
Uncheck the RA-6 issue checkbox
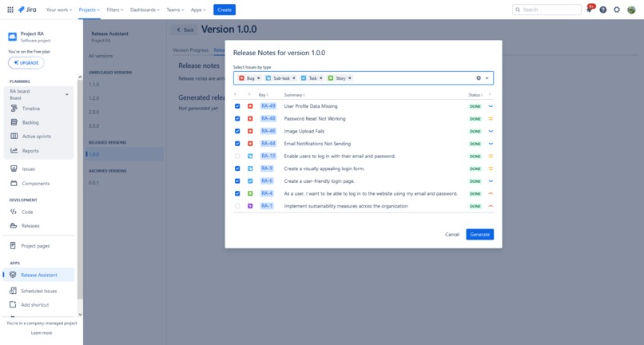(237, 181)
